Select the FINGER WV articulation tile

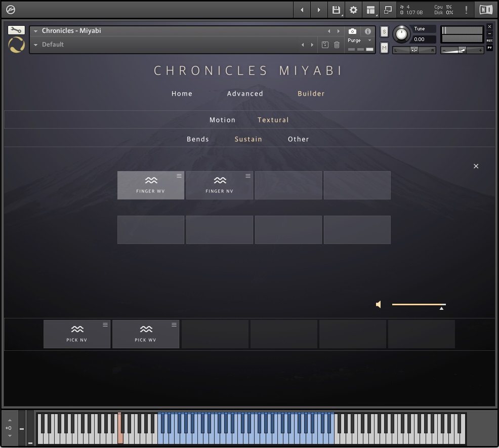pyautogui.click(x=150, y=185)
